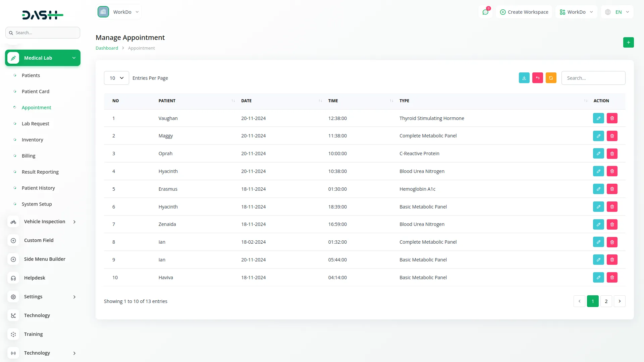Viewport: 644px width, 362px height.
Task: Open the entries per page dropdown
Action: [x=116, y=78]
